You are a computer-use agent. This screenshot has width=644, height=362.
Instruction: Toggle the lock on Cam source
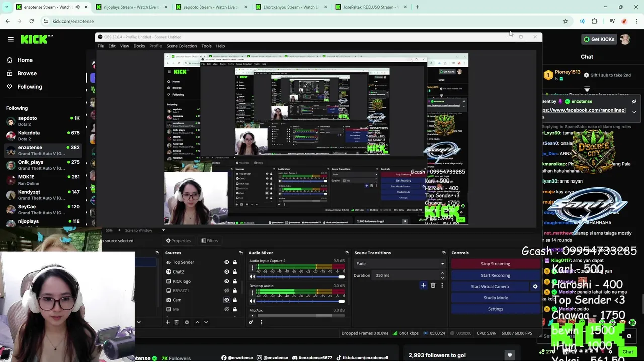point(234,300)
